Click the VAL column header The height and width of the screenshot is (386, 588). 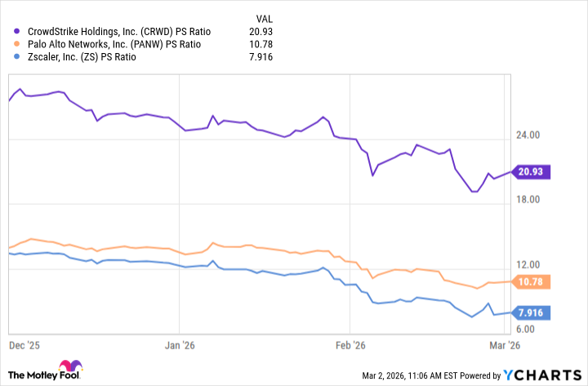[265, 17]
